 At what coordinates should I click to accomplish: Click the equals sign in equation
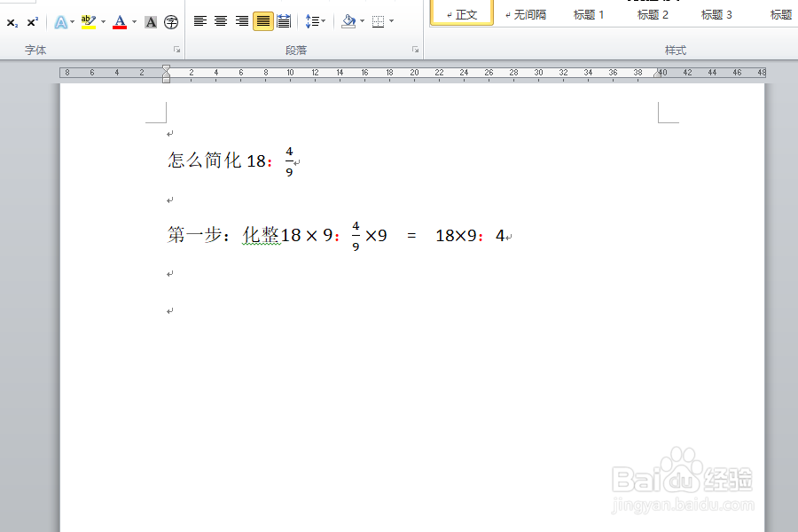[x=411, y=236]
